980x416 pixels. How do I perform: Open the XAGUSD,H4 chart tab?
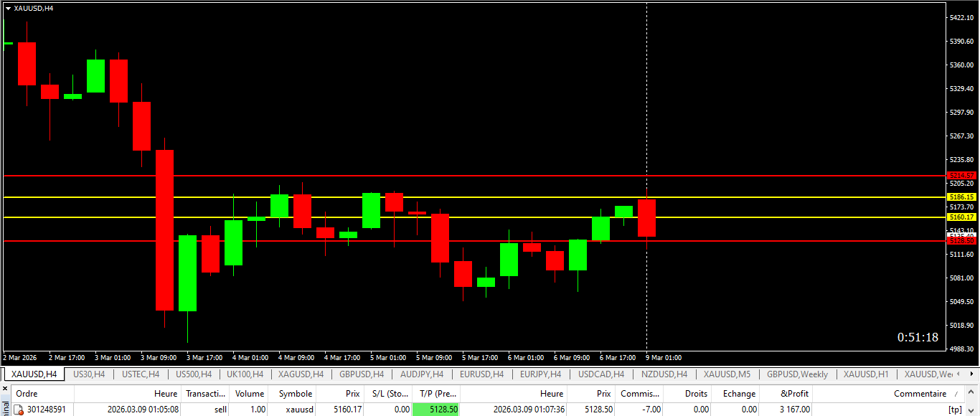point(301,374)
